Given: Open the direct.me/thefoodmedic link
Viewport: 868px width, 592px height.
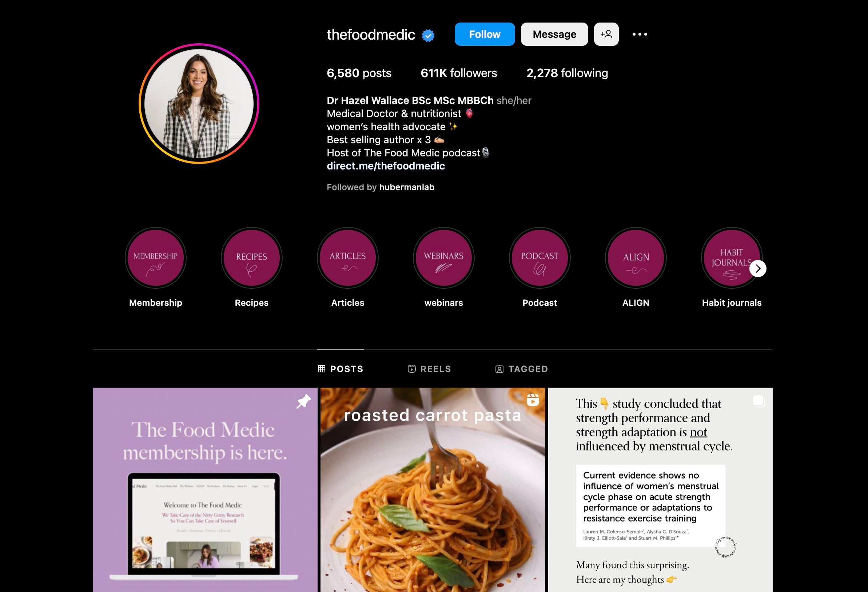Looking at the screenshot, I should [x=386, y=166].
